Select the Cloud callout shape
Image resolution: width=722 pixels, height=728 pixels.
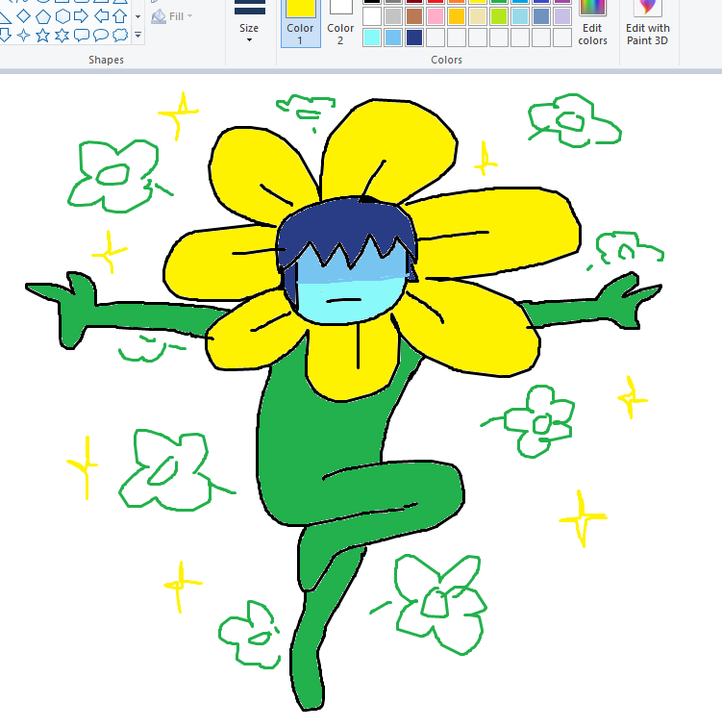click(120, 36)
